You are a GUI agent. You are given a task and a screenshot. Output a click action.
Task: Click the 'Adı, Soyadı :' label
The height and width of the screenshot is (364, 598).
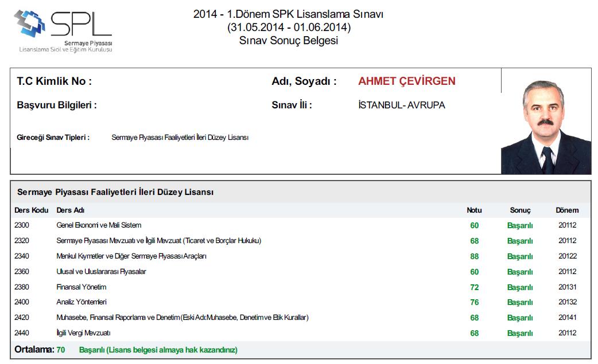pos(304,81)
